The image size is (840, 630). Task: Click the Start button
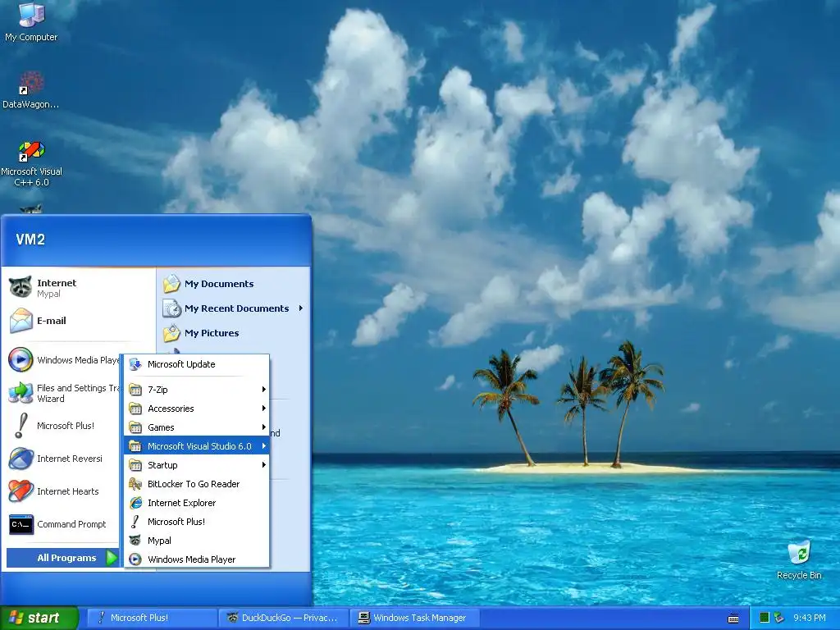39,618
